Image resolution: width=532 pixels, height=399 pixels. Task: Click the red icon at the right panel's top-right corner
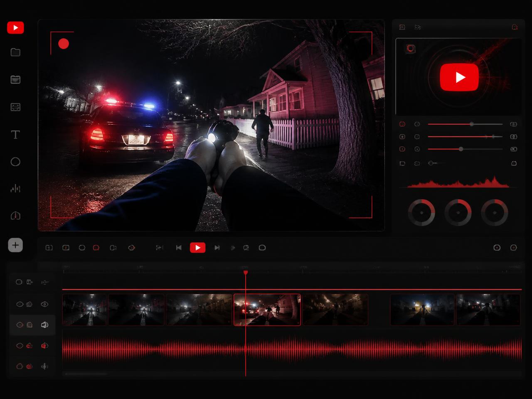tap(515, 27)
